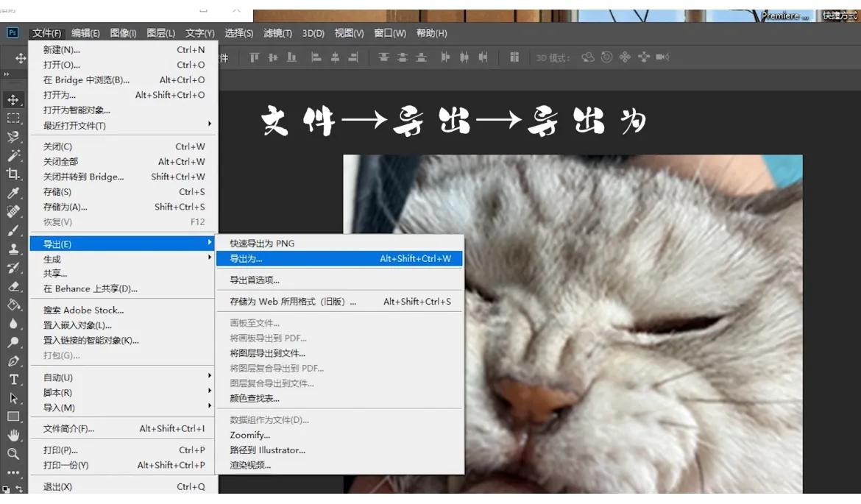The image size is (861, 504).
Task: Open the 滤镜 menu
Action: coord(277,32)
